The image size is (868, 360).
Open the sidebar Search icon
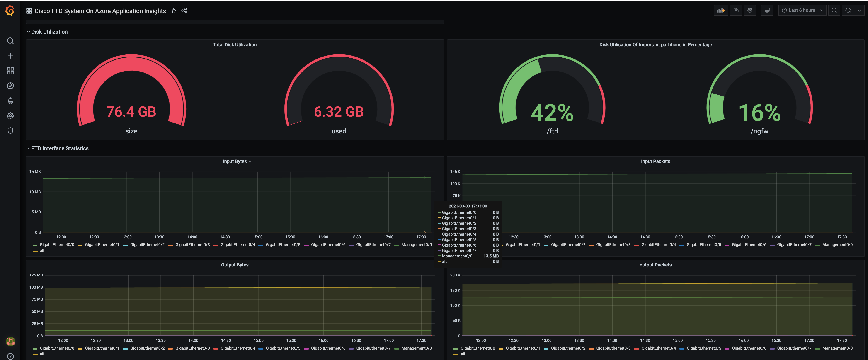[x=10, y=41]
